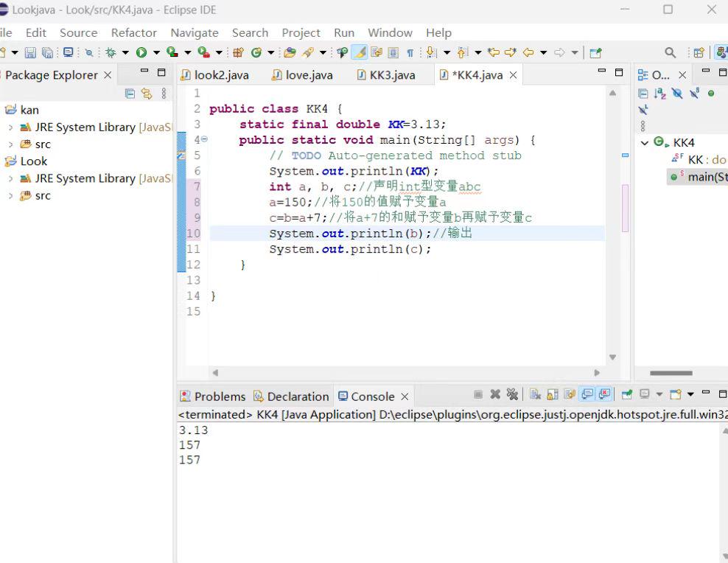Open Package Explorer view menu dots
728x563 pixels.
pos(164,94)
